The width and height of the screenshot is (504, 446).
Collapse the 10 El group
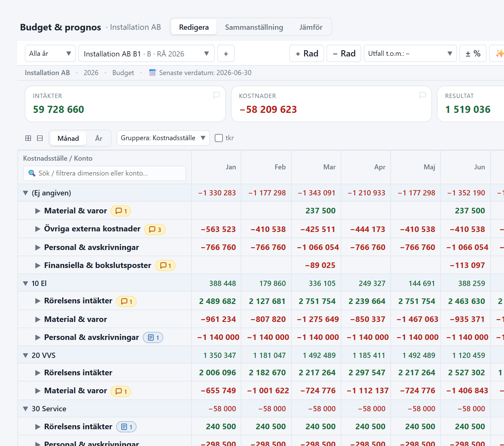[26, 283]
